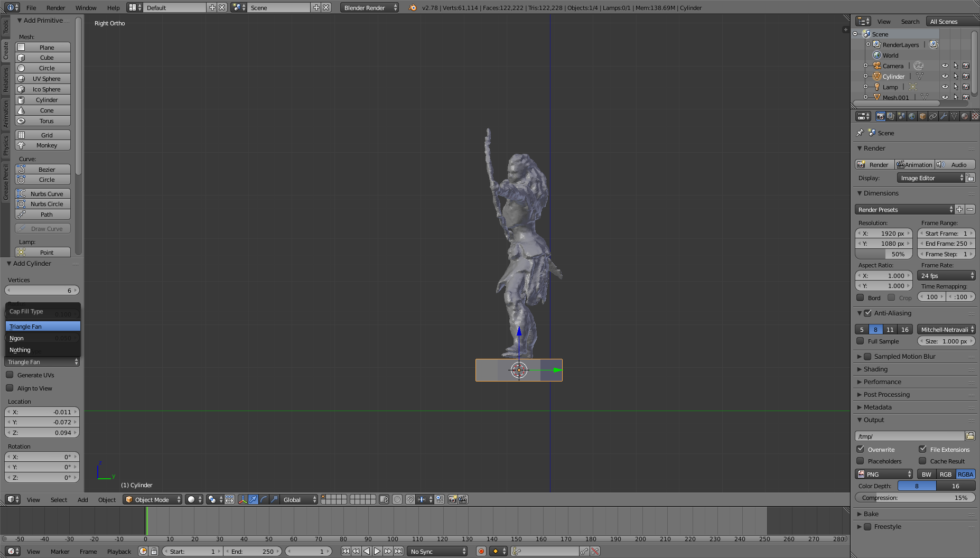This screenshot has height=558, width=980.
Task: Open the top Render menu
Action: [x=55, y=7]
